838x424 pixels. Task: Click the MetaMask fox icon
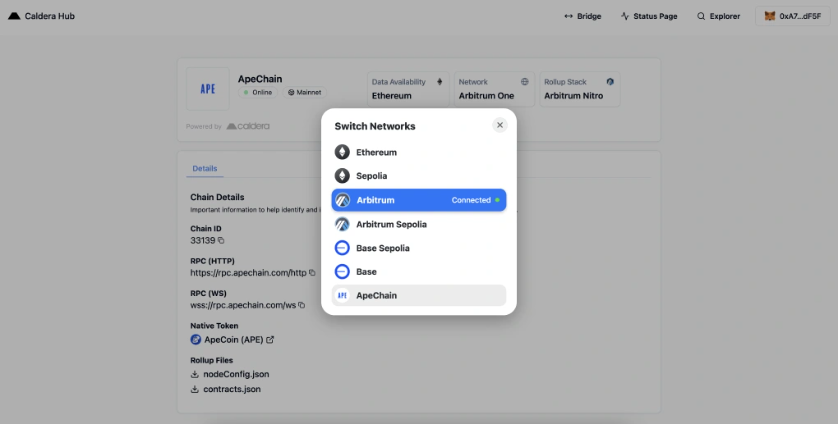click(770, 16)
